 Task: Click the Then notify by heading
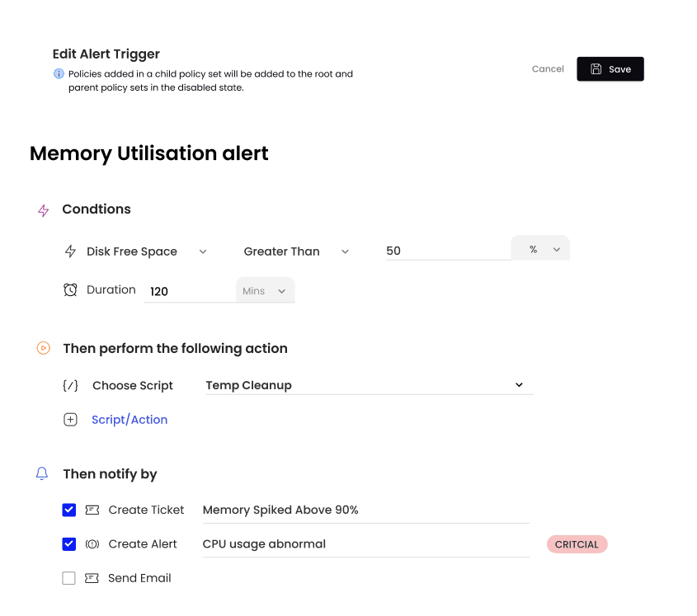click(x=110, y=474)
